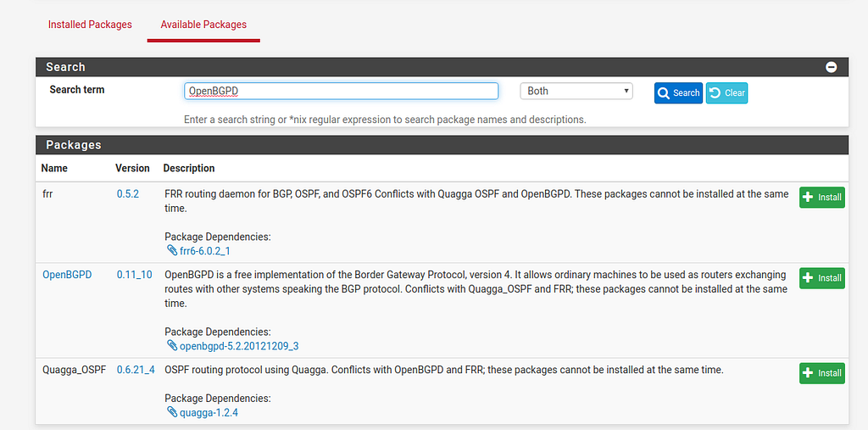Screen dimensions: 868x430
Task: Click the Search term label
Action: point(77,89)
